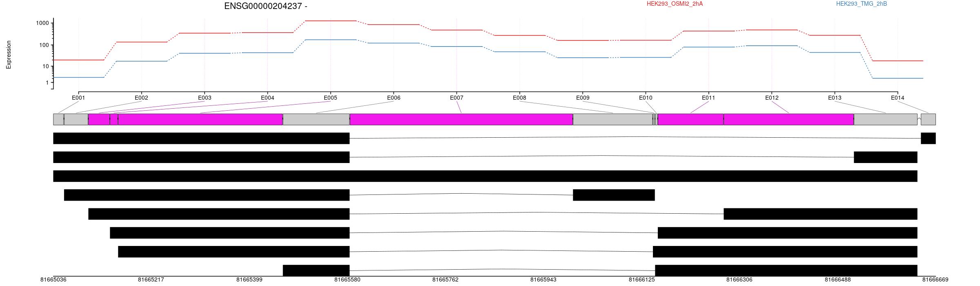Click genomic coordinate 81665762
Screen dimensions: 980x286
[x=445, y=280]
